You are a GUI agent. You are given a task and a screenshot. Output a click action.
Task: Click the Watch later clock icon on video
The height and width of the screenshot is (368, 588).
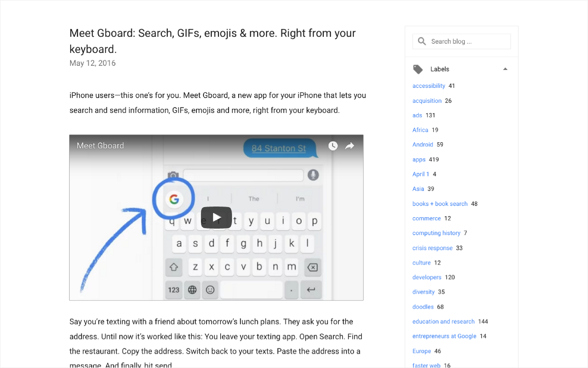(x=333, y=146)
